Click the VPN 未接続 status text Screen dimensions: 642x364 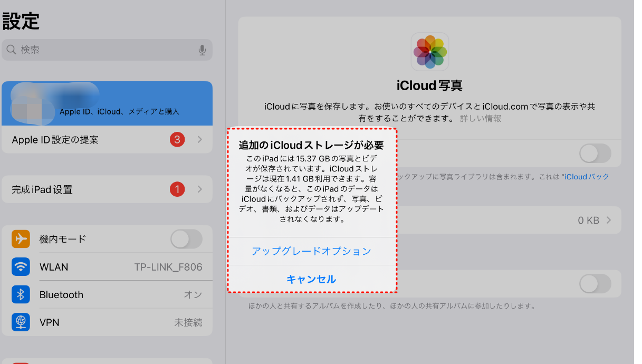[188, 322]
